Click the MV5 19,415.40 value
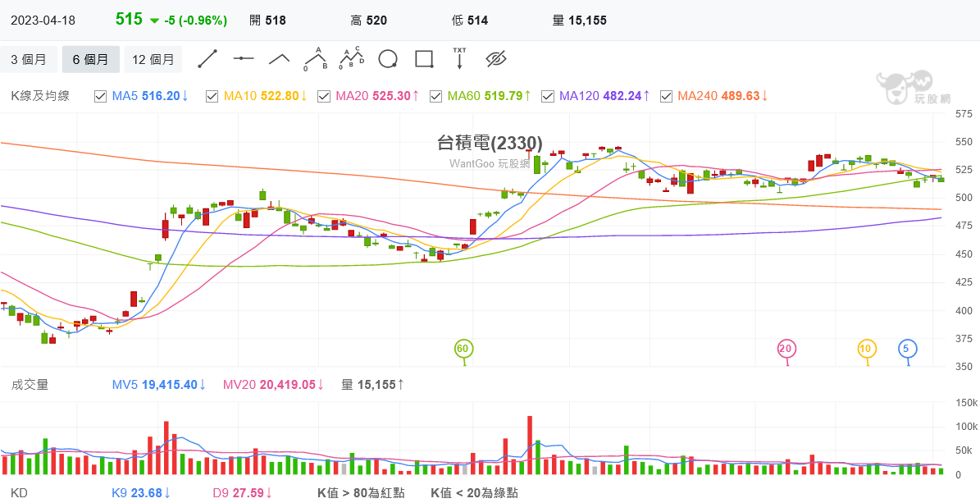The height and width of the screenshot is (503, 980). tap(159, 385)
